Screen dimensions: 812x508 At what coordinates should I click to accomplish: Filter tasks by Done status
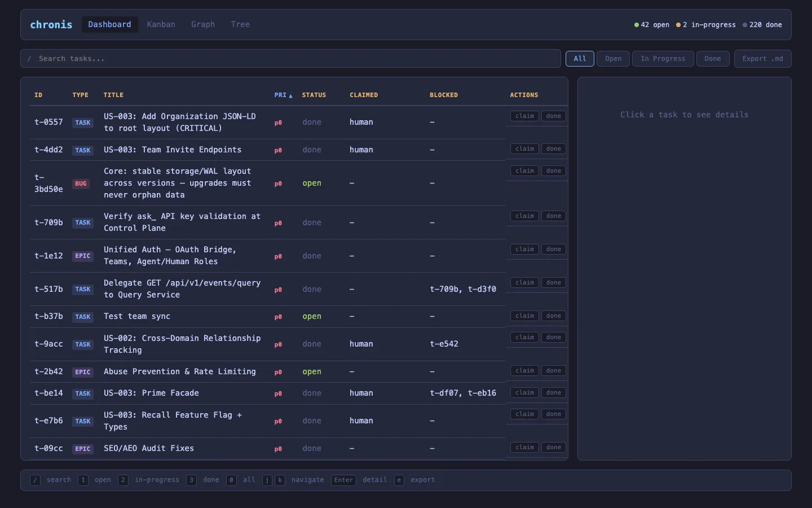tap(712, 59)
